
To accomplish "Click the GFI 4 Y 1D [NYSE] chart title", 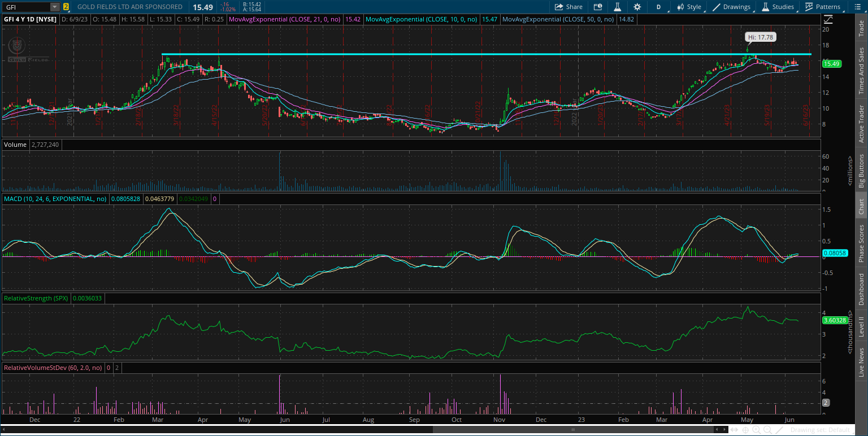I will [30, 19].
